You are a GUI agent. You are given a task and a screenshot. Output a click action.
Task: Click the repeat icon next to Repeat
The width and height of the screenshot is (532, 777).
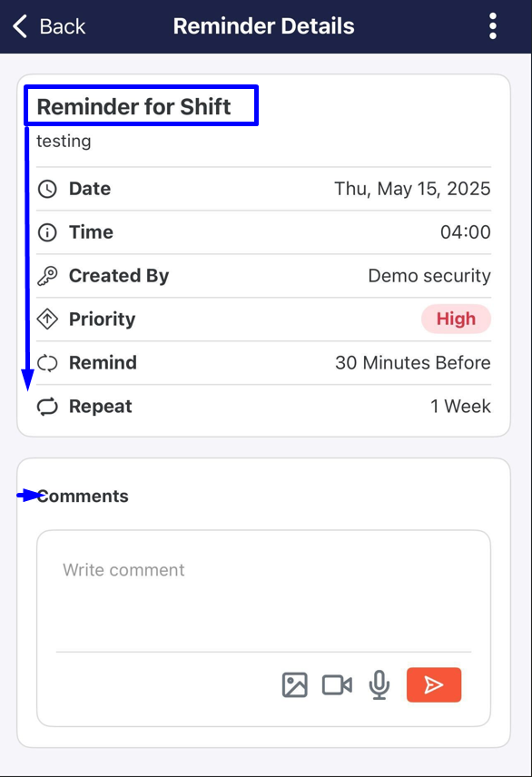point(46,407)
